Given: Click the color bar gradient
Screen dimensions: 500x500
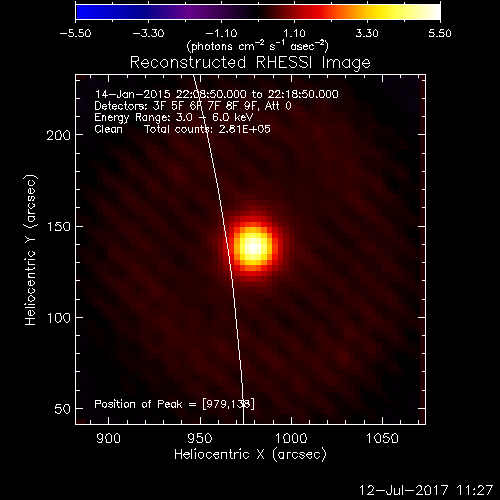Looking at the screenshot, I should pos(258,12).
